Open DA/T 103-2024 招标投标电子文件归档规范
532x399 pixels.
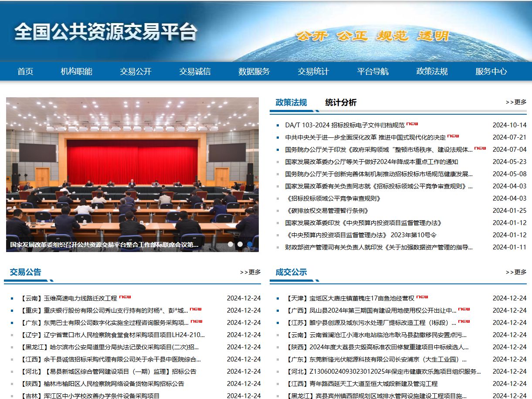click(345, 125)
